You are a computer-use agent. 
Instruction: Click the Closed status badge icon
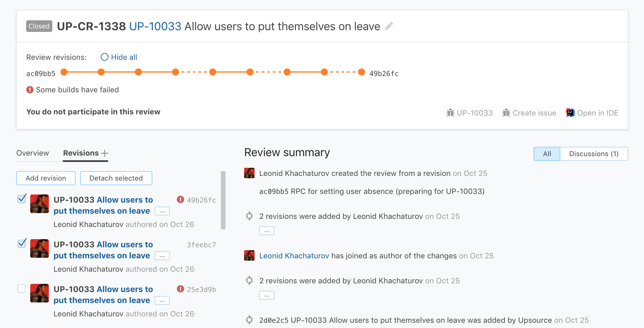[x=39, y=26]
